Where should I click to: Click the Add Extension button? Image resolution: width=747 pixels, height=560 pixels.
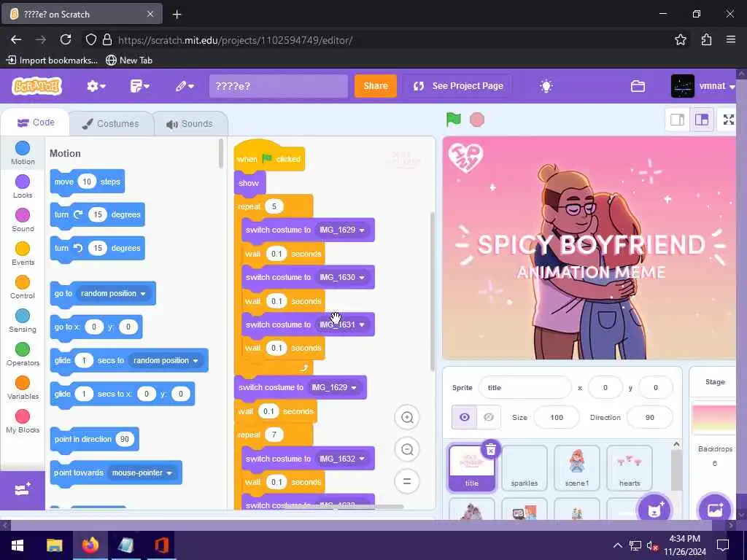pos(23,490)
